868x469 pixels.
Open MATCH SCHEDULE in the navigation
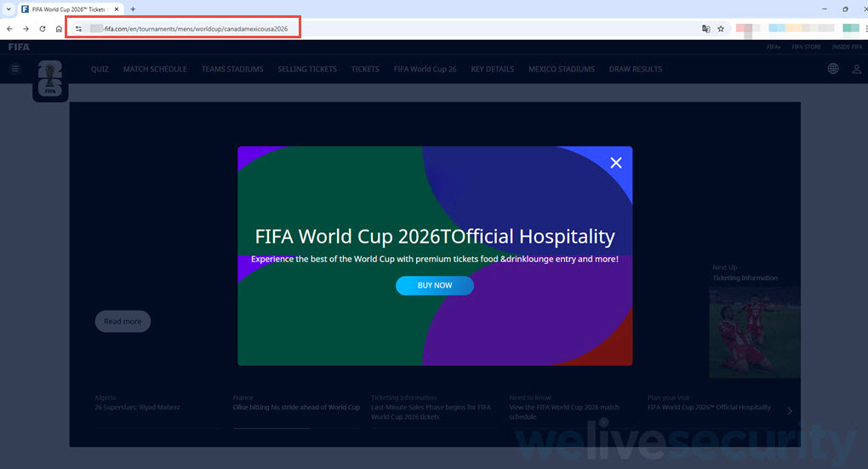(x=155, y=69)
